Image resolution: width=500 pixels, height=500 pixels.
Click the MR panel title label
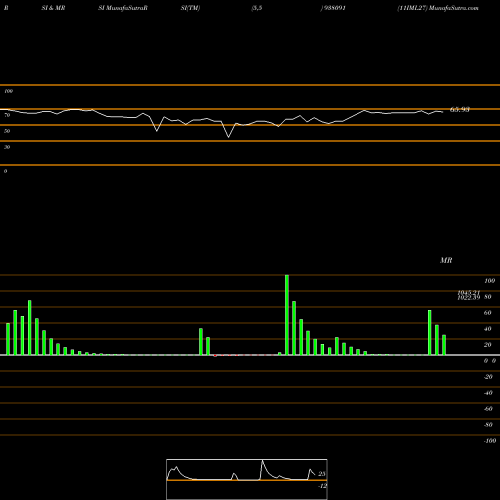(x=446, y=260)
